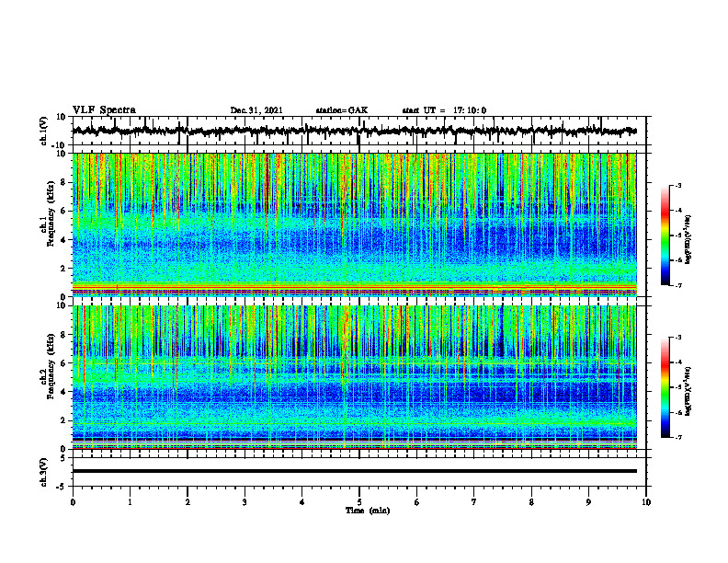The image size is (728, 563).
Task: Click time axis tick label "3"
Action: [x=245, y=502]
